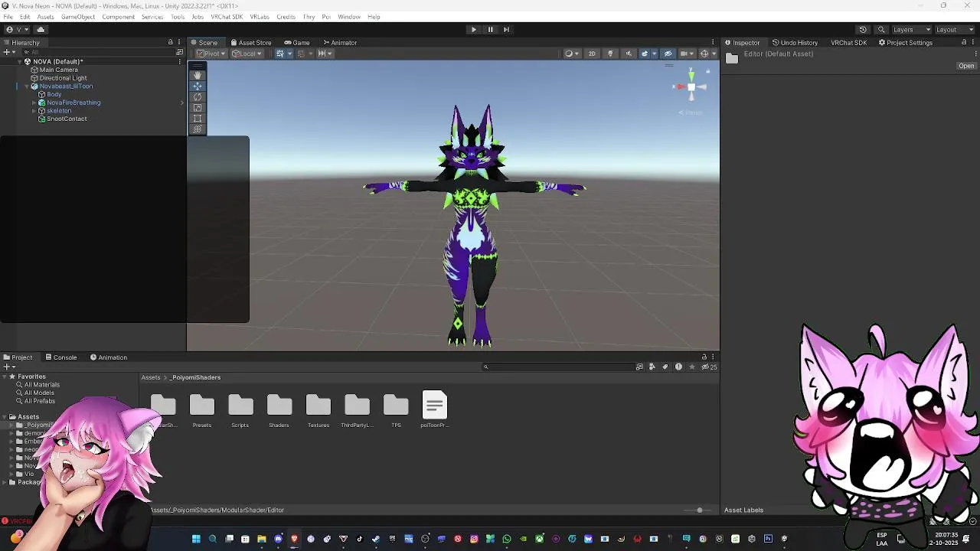Open the VRChat SDK menu
The width and height of the screenshot is (980, 551).
click(227, 17)
